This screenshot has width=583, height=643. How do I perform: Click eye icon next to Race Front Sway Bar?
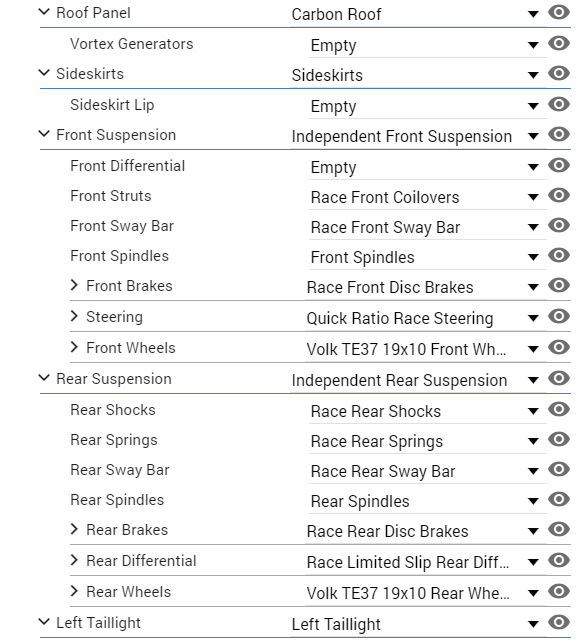(559, 225)
